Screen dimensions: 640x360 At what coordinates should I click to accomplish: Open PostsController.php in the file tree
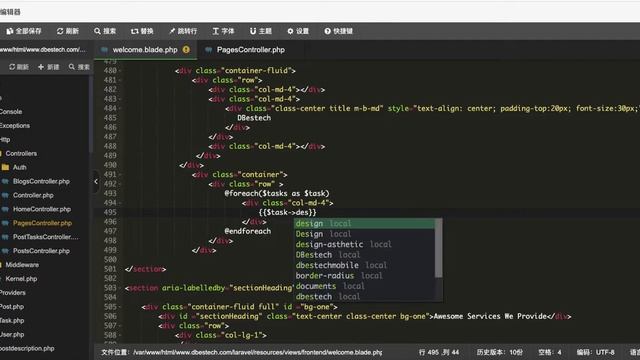tap(41, 251)
